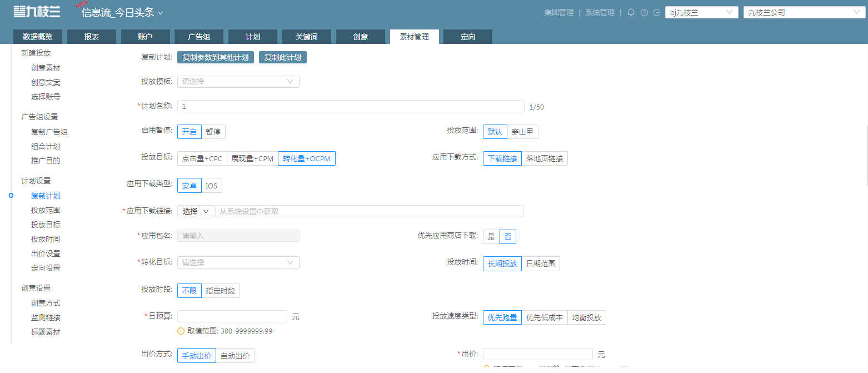Go to 组合计划 in sidebar
This screenshot has width=868, height=373.
46,147
